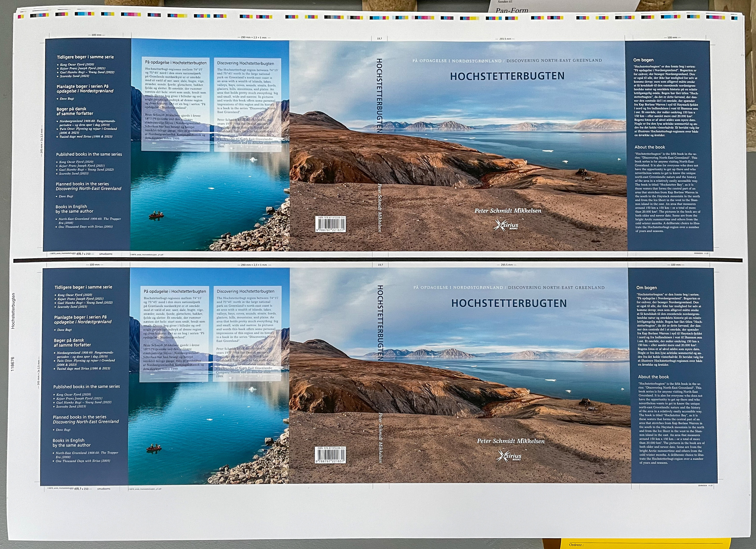Screen dimensions: 756x549
Task: Click the sideways "118676" margin number
Action: [x=13, y=364]
